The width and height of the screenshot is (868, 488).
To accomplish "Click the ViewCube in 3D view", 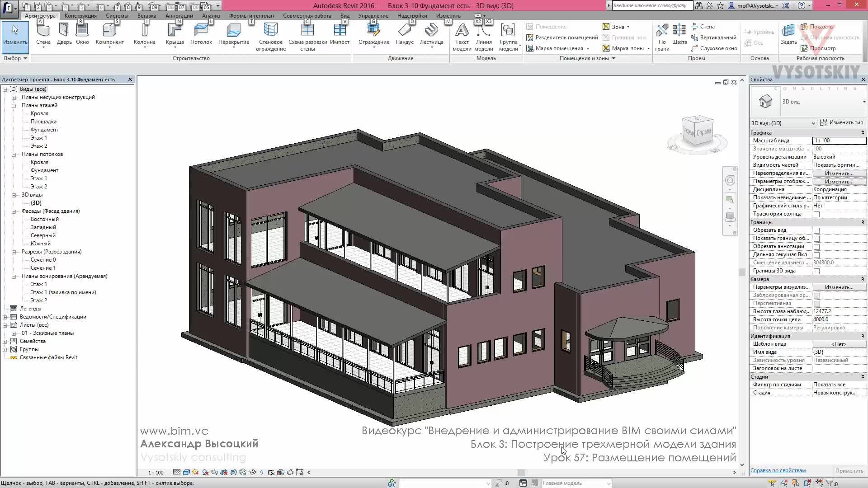I will coord(697,131).
